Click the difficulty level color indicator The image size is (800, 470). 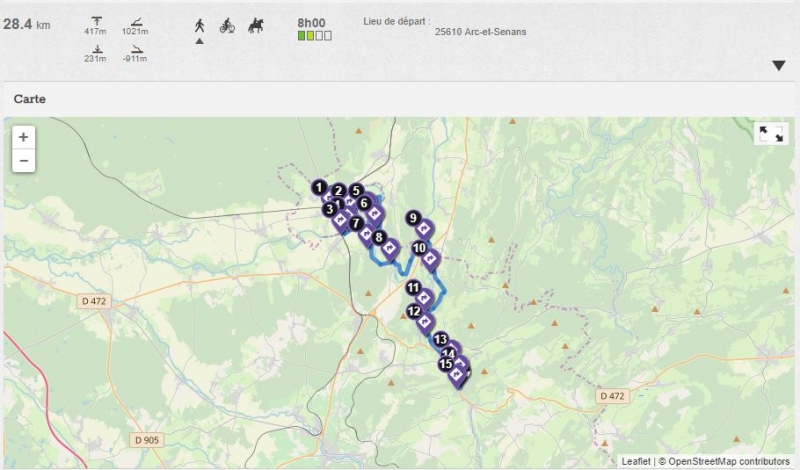[314, 36]
